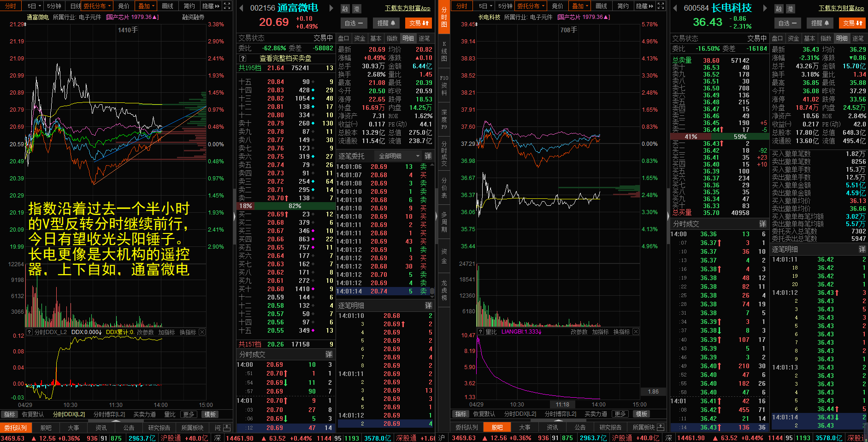Open help icon for 量比 indicator pane
This screenshot has height=442, width=868.
(x=481, y=331)
